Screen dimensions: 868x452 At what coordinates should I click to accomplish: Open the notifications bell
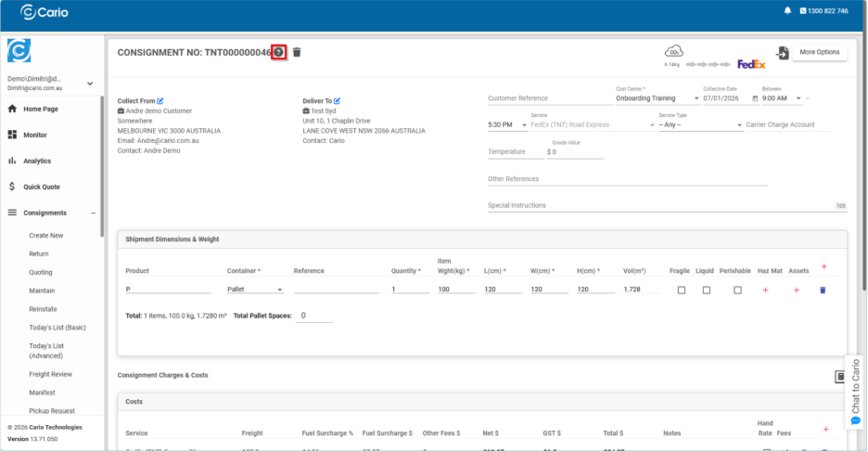point(787,11)
